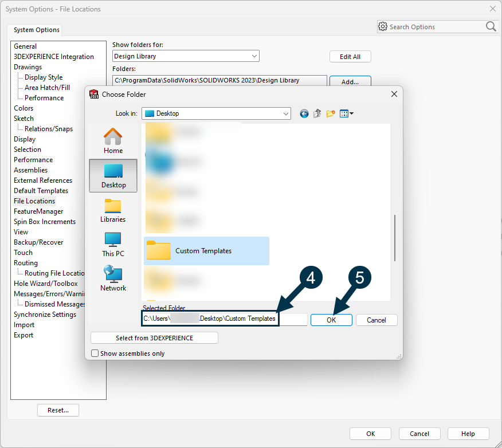This screenshot has width=502, height=448.
Task: Select Colors in the options tree
Action: (x=23, y=108)
